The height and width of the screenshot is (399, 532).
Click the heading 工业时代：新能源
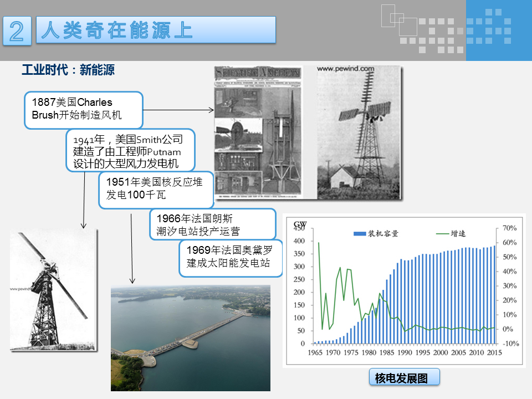(68, 70)
